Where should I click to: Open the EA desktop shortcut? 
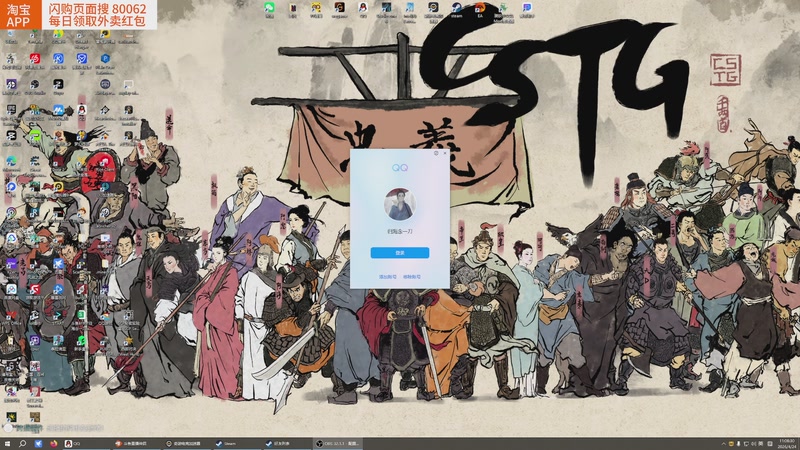coord(480,9)
